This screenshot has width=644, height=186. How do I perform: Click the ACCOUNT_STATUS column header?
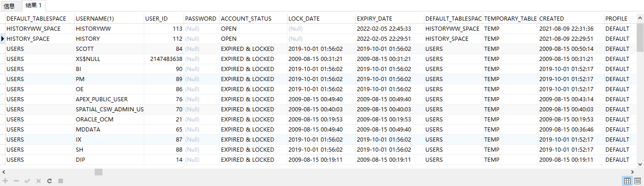click(x=246, y=19)
